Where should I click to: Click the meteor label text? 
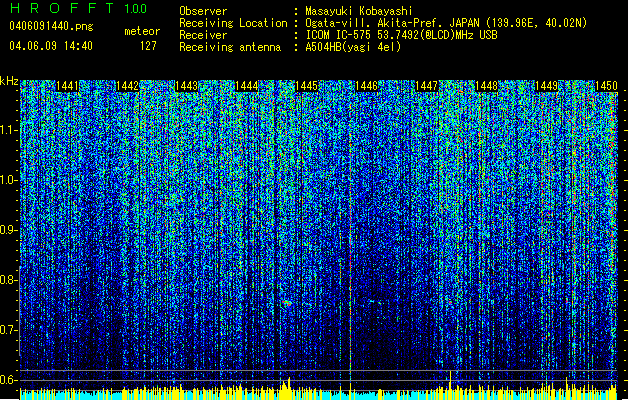pos(142,31)
